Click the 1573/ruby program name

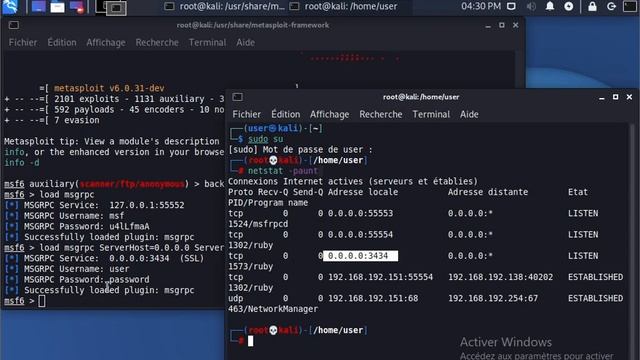pos(250,267)
